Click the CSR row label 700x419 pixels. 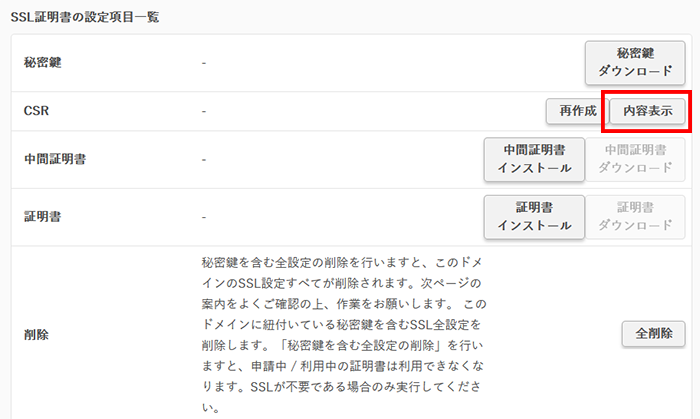[x=36, y=110]
